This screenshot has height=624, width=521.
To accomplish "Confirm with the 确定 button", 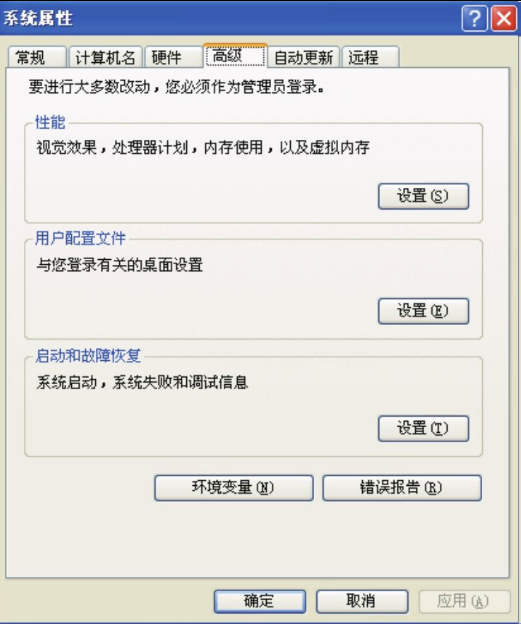I will point(260,601).
